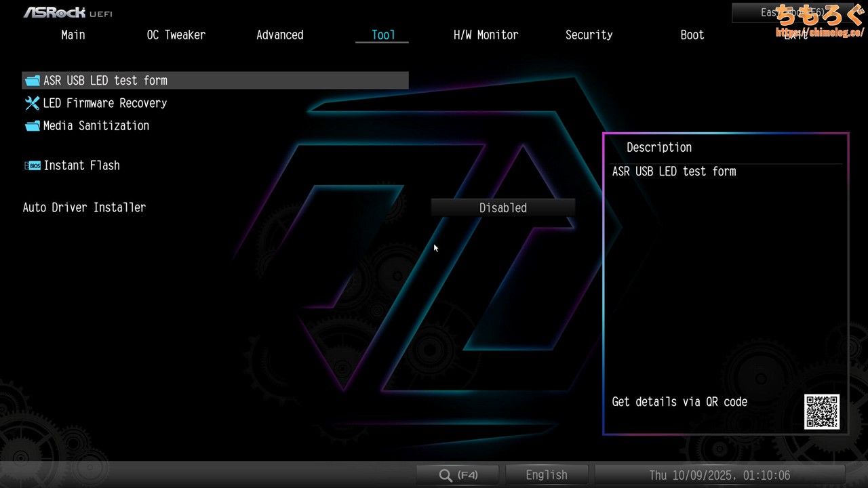Click the wrench icon for LED Firmware Recovery
Screen dimensions: 868x488
tap(33, 103)
